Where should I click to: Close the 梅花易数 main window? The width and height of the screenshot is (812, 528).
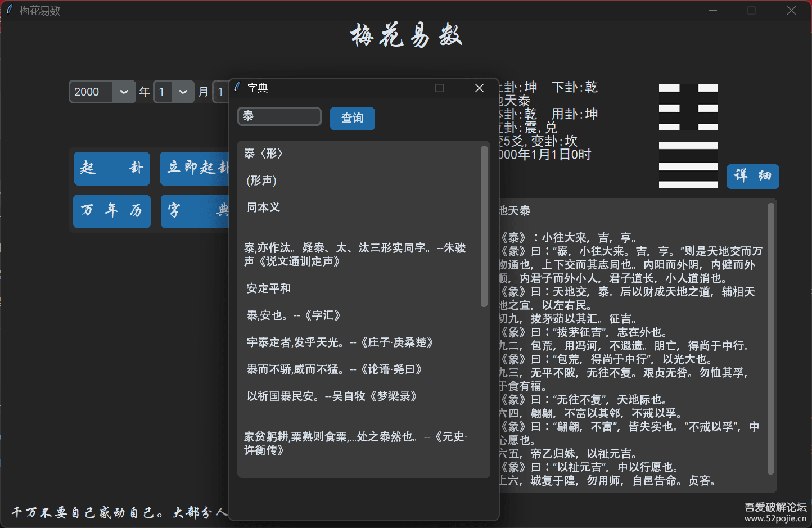coord(791,11)
